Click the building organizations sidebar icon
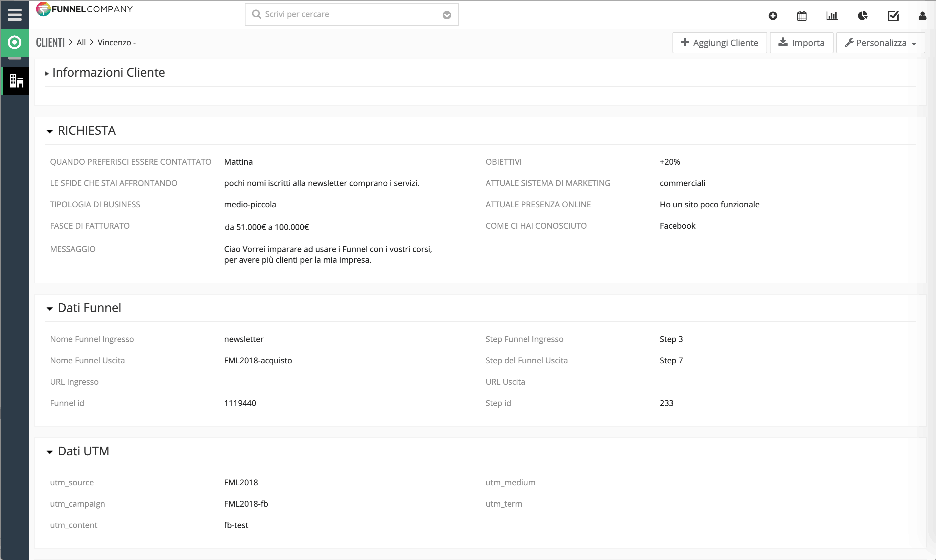The height and width of the screenshot is (560, 936). [15, 80]
